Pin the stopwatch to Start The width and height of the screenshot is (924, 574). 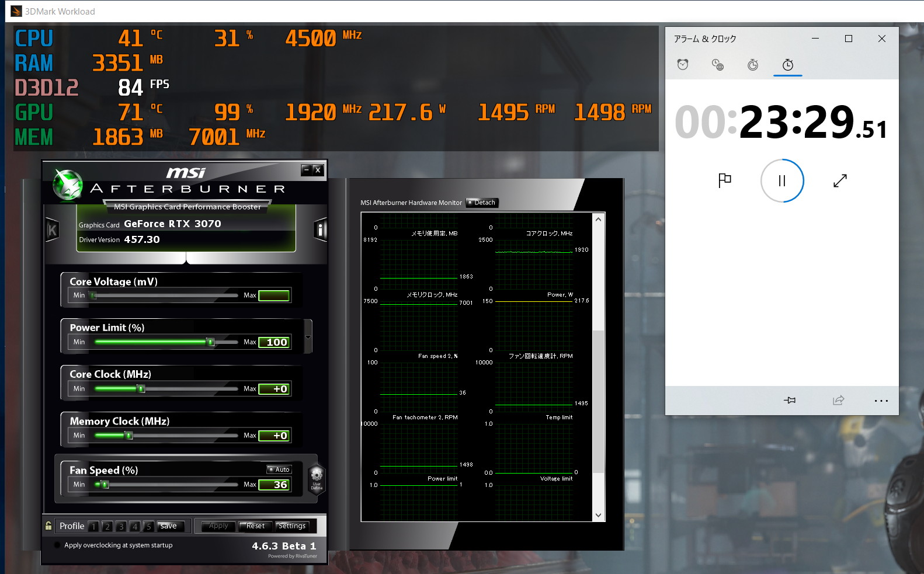point(790,401)
